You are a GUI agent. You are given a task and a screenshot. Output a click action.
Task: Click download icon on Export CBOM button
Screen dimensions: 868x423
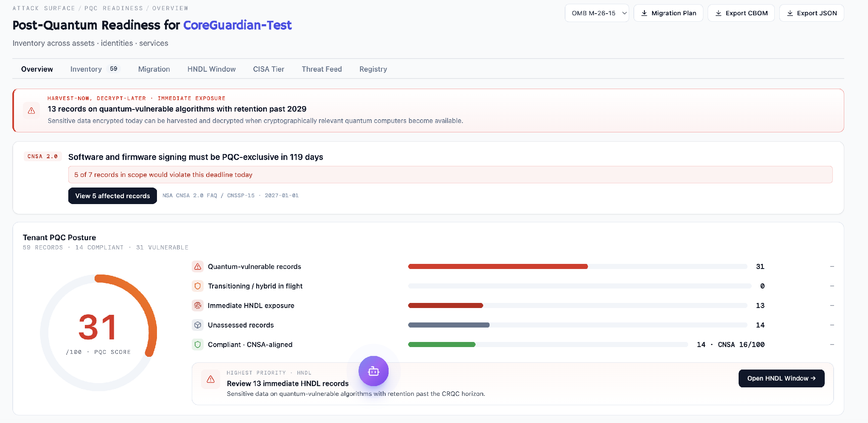click(718, 13)
